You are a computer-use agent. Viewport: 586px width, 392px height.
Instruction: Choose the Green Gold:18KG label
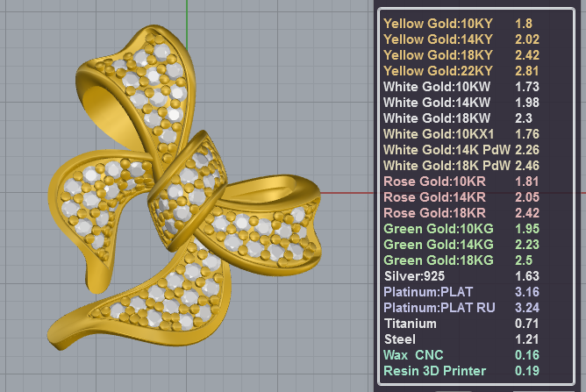click(x=439, y=260)
